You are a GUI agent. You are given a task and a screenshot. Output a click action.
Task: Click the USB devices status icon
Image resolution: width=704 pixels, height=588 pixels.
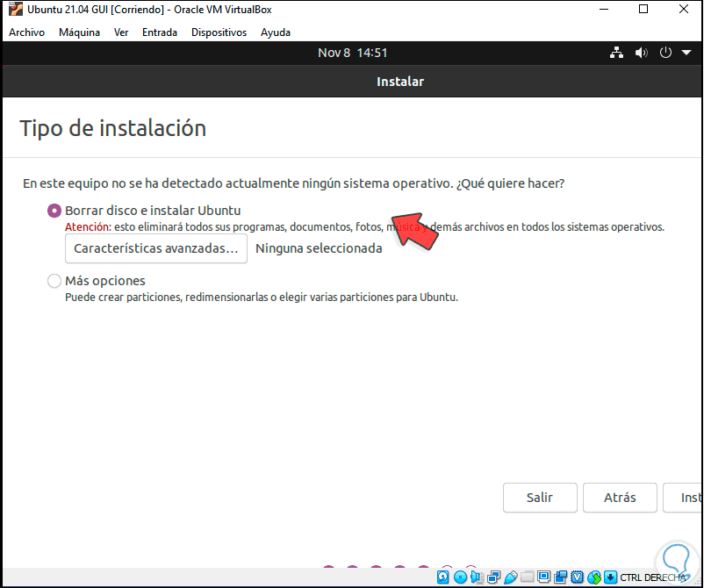point(511,577)
